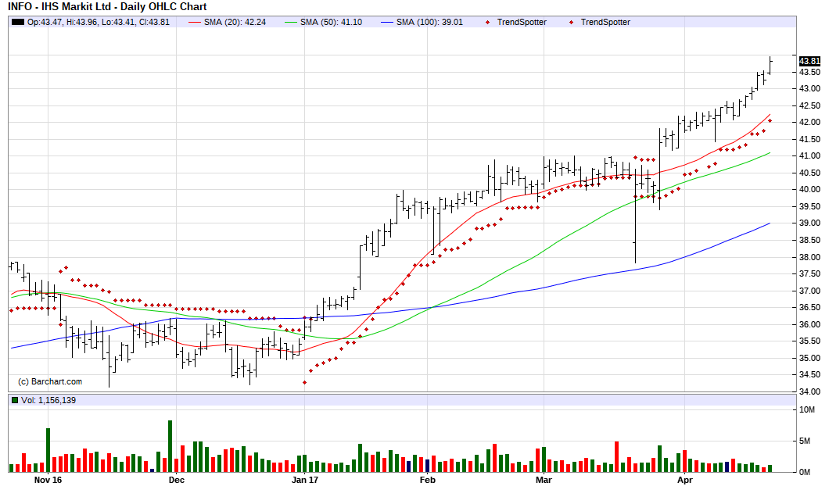Click the 36.00 price axis label
This screenshot has width=829, height=504.
tap(810, 324)
